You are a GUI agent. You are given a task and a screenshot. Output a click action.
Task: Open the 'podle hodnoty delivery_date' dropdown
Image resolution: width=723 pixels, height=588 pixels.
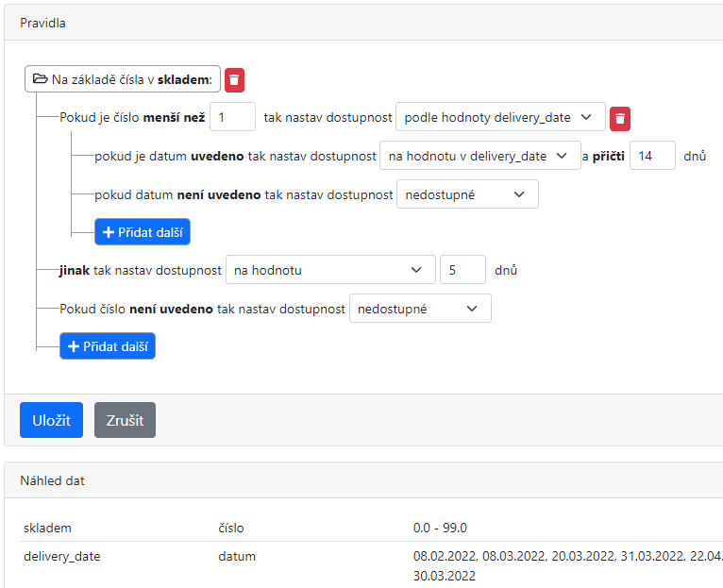(x=499, y=117)
